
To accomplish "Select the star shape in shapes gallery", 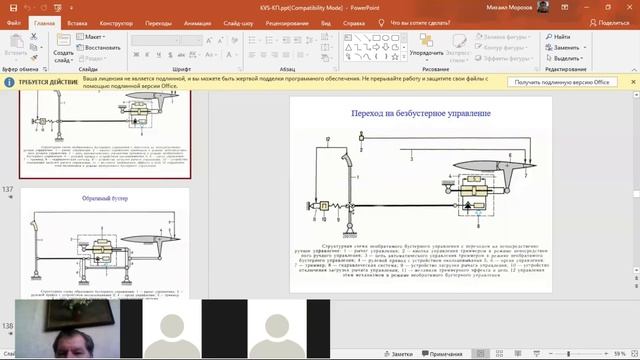I will tap(395, 57).
